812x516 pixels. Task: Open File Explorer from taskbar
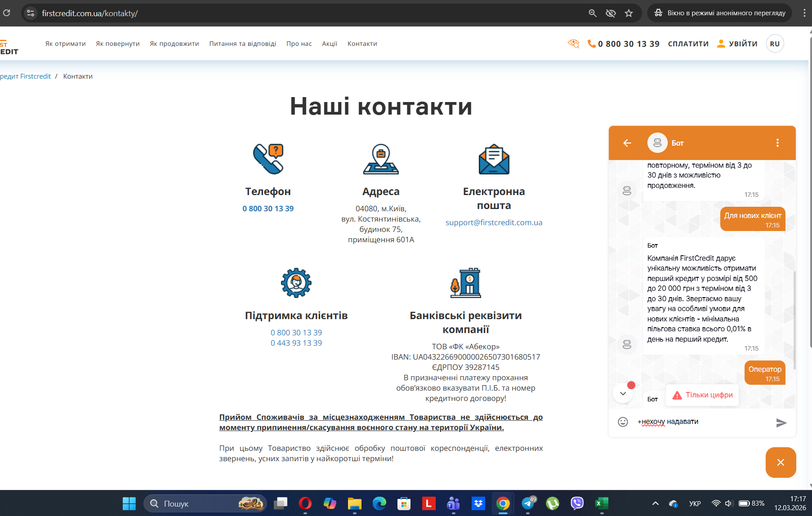(355, 503)
